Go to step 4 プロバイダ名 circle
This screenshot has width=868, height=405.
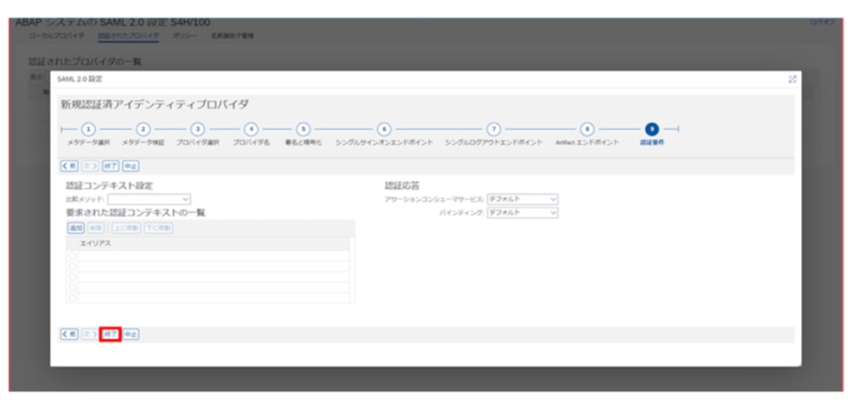(251, 129)
